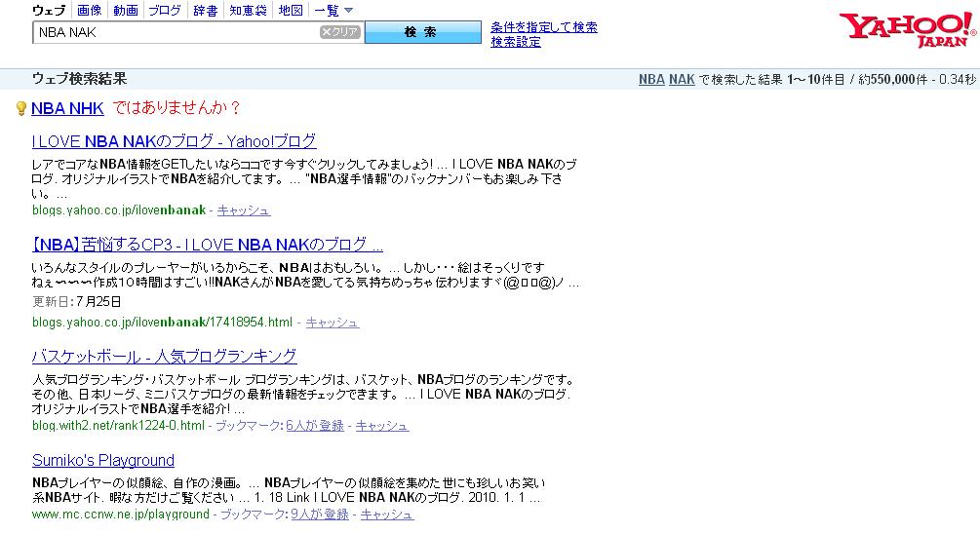Expand the 一覧 dropdown arrow

pyautogui.click(x=349, y=11)
